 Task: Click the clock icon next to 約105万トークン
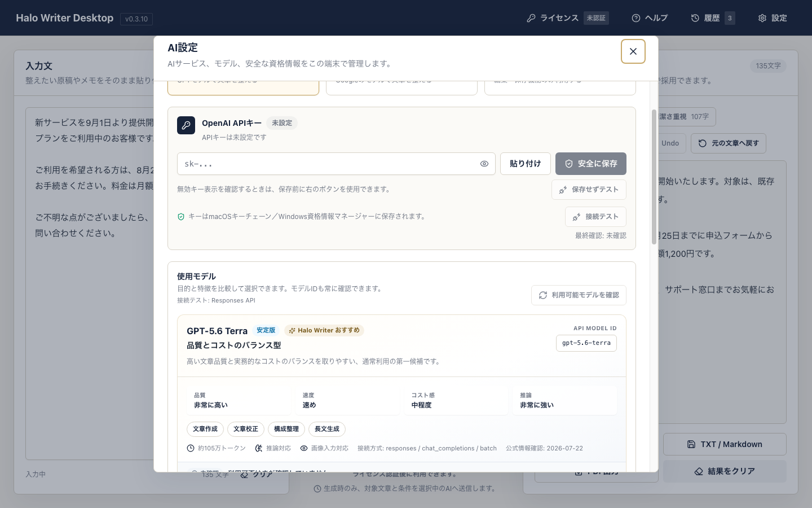[x=191, y=448]
